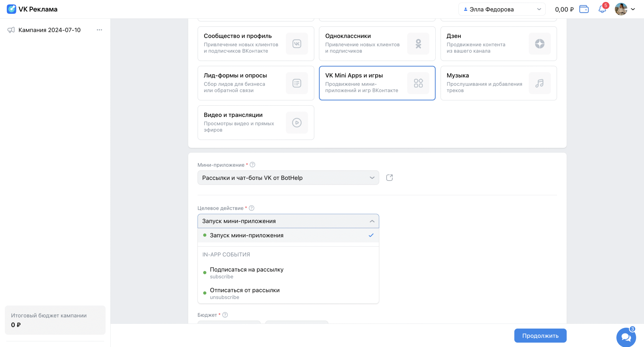
Task: Open Кампания 2024-07-10 in sidebar
Action: pyautogui.click(x=49, y=30)
